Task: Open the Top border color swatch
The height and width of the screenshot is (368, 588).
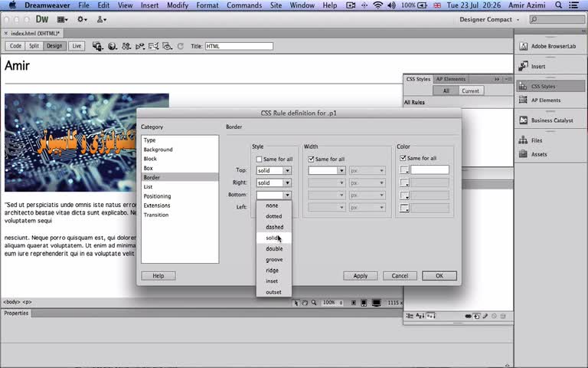Action: (404, 170)
